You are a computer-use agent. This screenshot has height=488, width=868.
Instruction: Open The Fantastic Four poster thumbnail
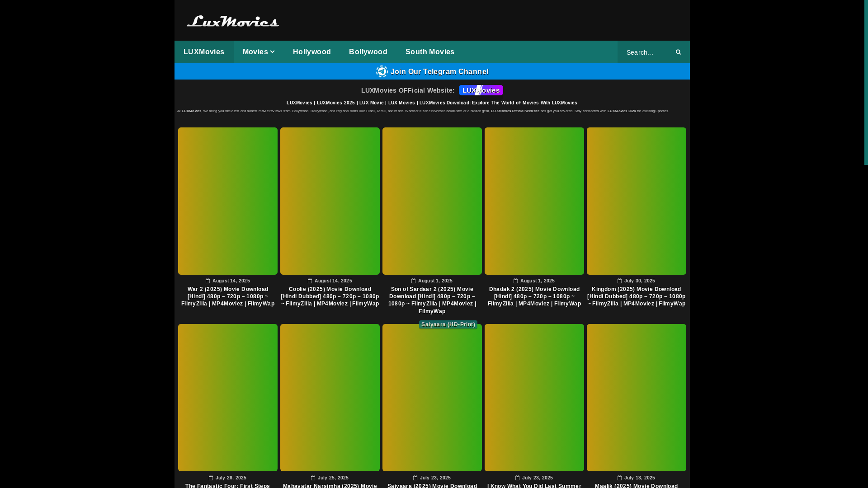[x=228, y=398]
